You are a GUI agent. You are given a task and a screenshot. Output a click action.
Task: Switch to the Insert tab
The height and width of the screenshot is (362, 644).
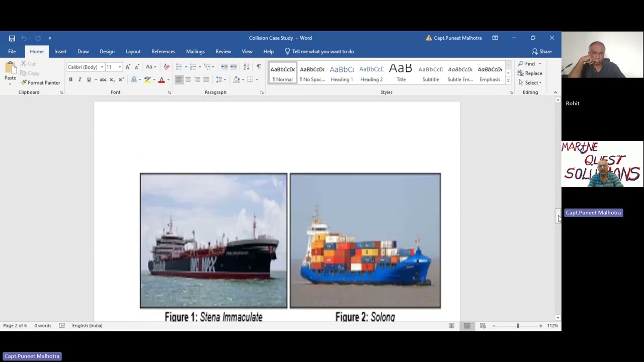(x=60, y=51)
